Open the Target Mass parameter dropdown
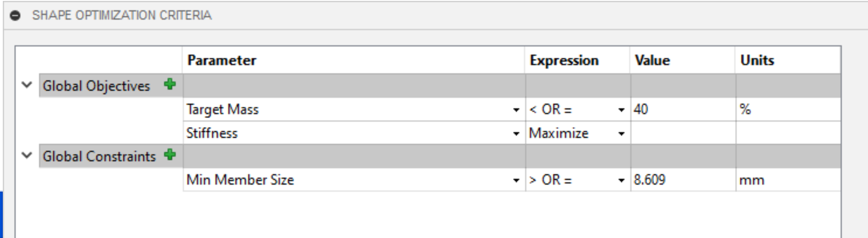Image resolution: width=868 pixels, height=238 pixels. [516, 110]
